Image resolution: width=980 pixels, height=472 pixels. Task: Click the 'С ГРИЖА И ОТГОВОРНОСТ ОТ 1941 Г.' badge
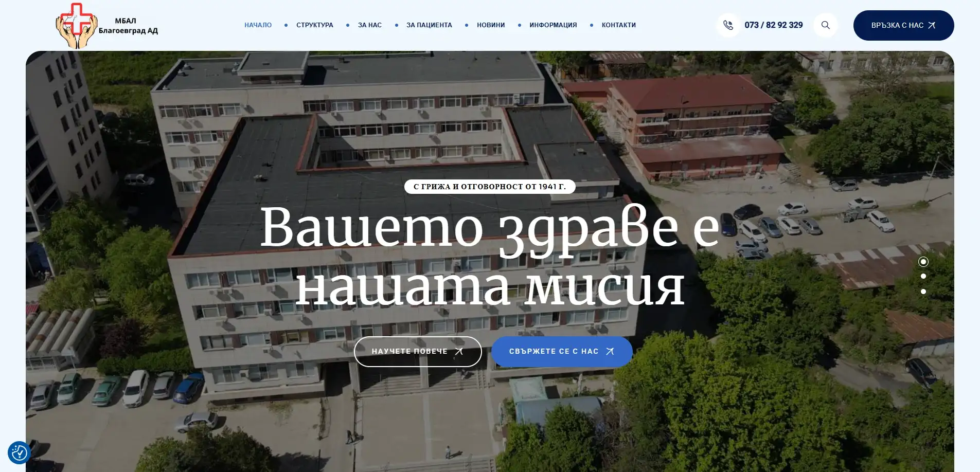[x=490, y=187]
